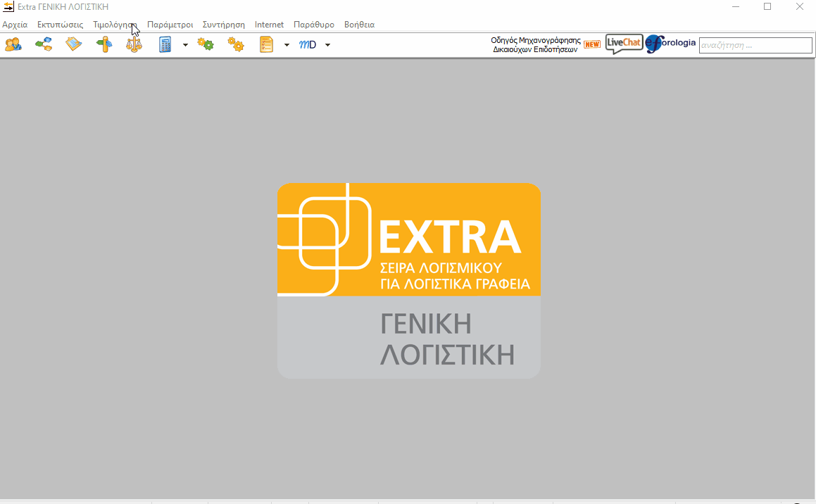Click the two orange gears icon
The height and width of the screenshot is (504, 816).
pyautogui.click(x=236, y=44)
